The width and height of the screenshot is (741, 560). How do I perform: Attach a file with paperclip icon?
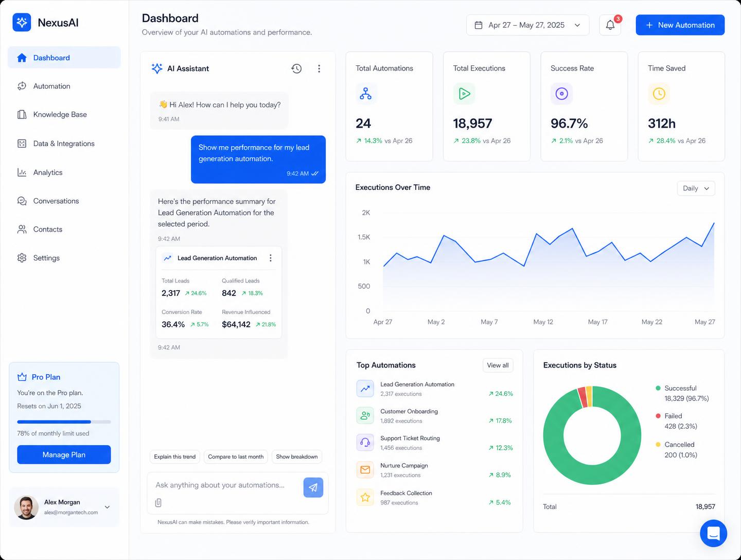158,502
